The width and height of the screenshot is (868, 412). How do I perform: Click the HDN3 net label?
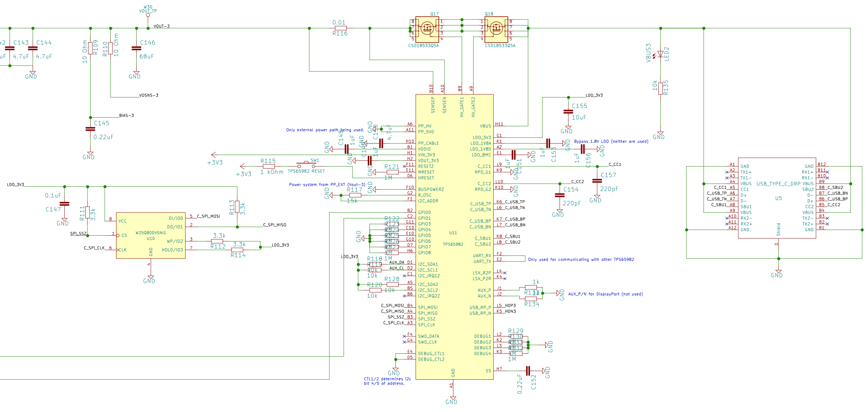[511, 311]
